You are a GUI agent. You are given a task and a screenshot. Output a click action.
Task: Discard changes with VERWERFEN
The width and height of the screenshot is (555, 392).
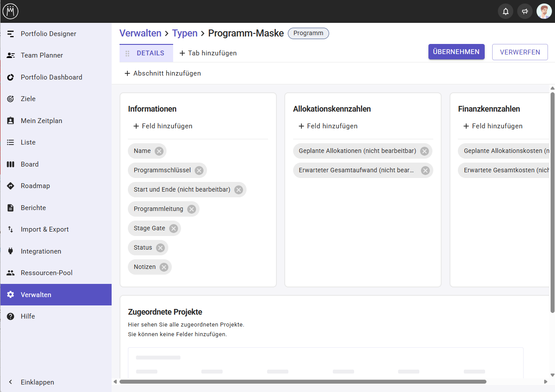point(520,52)
